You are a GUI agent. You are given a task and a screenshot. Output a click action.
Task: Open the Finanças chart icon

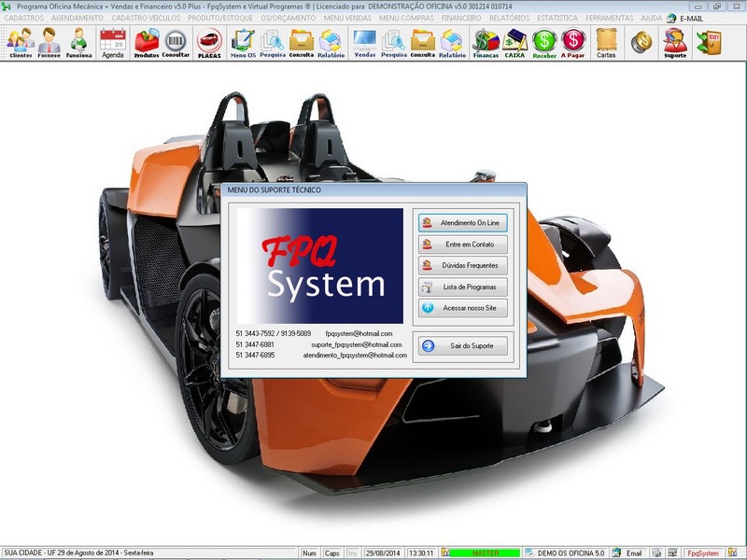(486, 43)
